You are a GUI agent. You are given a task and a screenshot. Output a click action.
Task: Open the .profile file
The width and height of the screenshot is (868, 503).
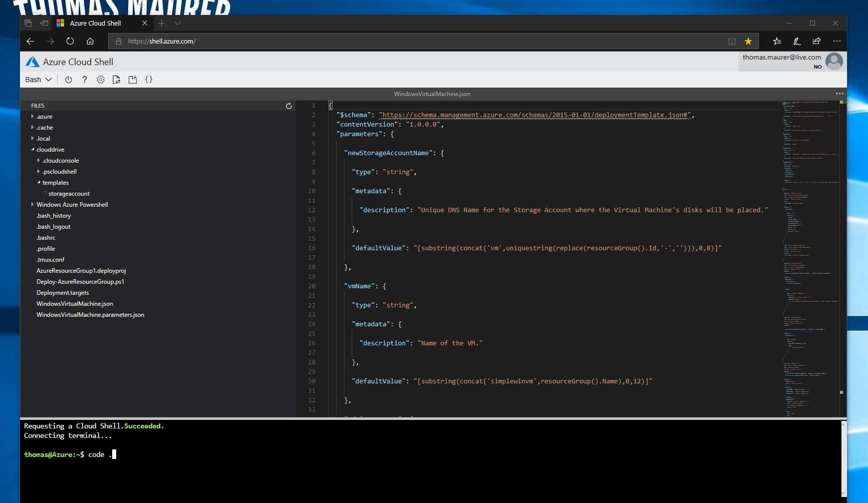pyautogui.click(x=46, y=249)
